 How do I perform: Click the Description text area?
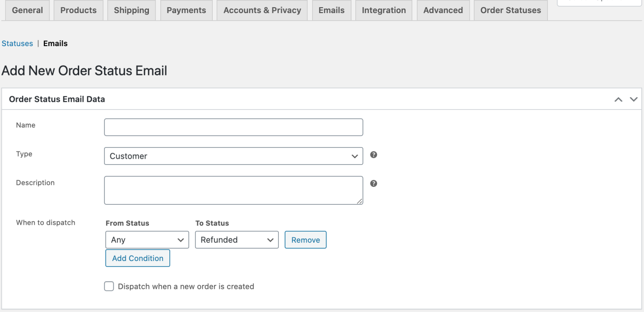click(x=233, y=190)
